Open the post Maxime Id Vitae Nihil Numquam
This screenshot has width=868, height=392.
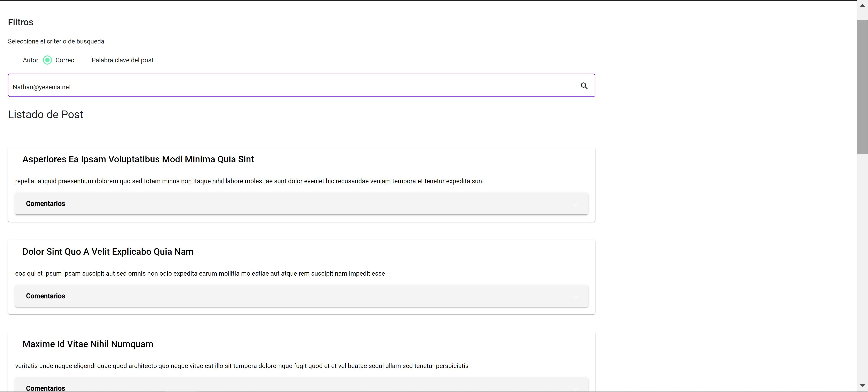[x=88, y=344]
